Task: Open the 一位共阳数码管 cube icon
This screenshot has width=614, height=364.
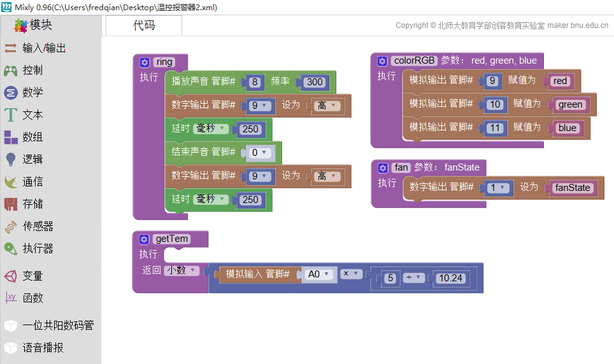Action: point(11,326)
